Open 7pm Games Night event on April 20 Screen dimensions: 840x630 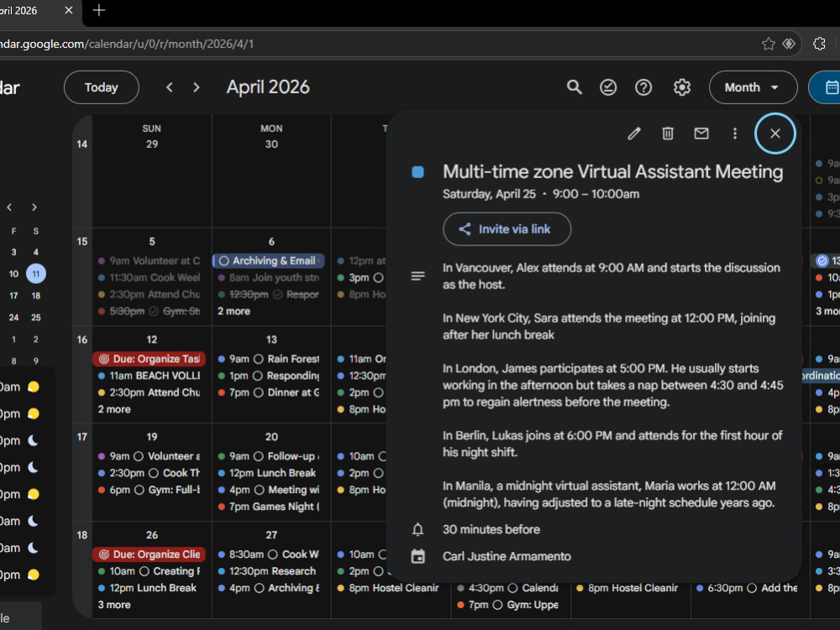(x=269, y=507)
